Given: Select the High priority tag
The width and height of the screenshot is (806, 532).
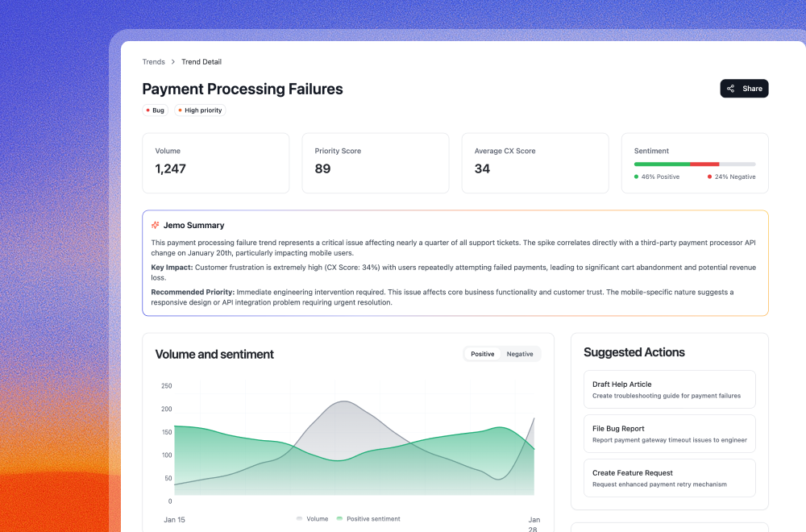Looking at the screenshot, I should pos(200,110).
